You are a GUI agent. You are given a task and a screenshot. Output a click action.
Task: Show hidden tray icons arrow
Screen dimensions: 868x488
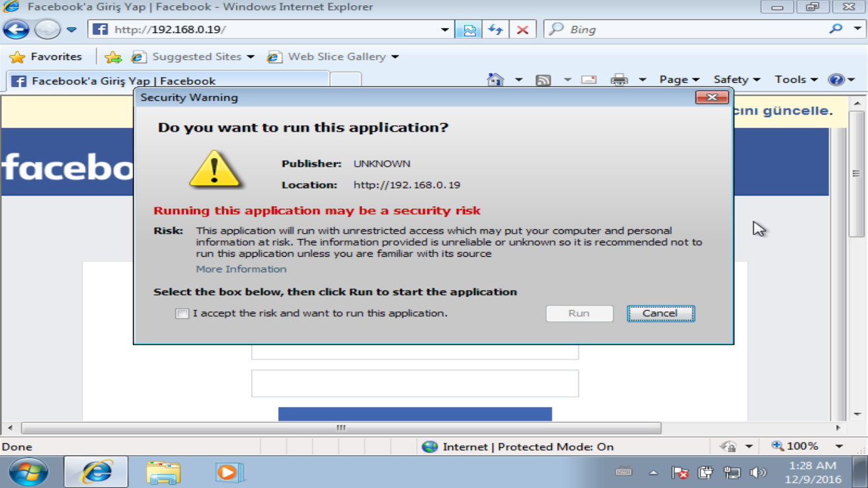click(654, 473)
